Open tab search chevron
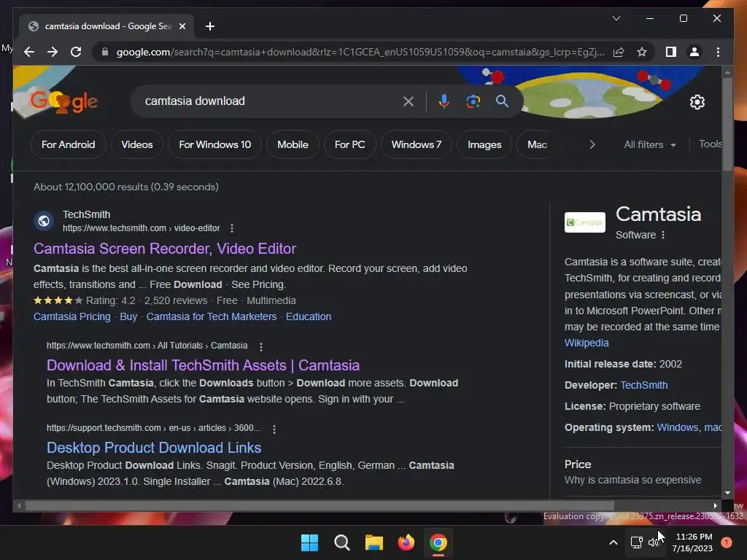The width and height of the screenshot is (747, 560). [616, 18]
